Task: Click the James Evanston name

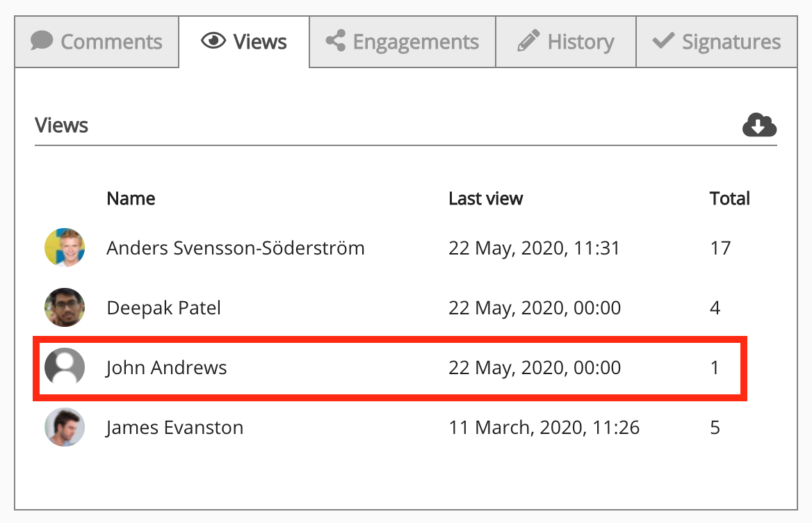Action: [x=174, y=427]
